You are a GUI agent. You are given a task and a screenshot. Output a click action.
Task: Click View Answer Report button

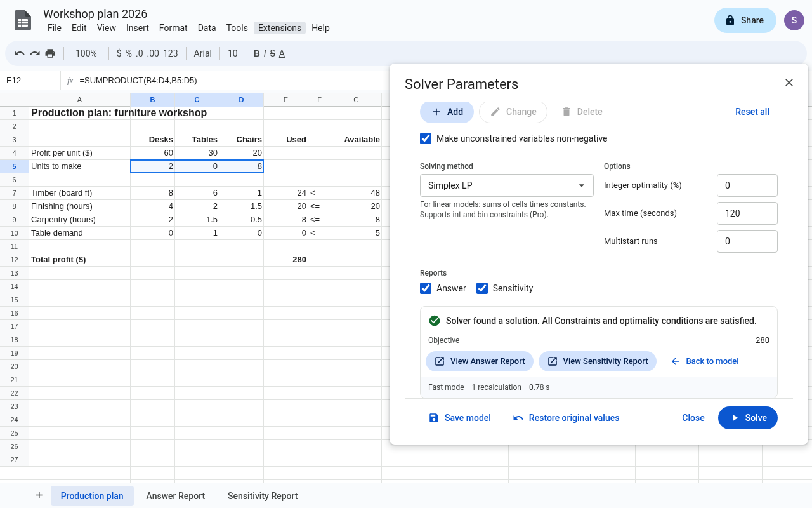[480, 361]
